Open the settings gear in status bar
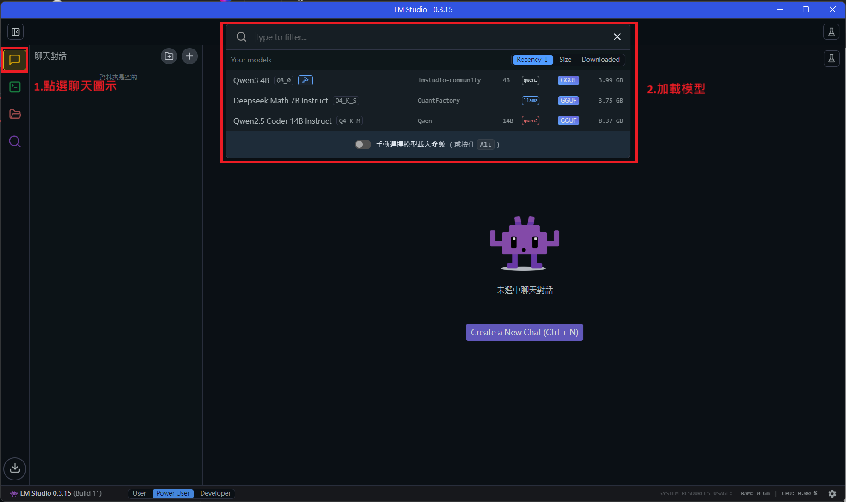849x504 pixels. (832, 493)
